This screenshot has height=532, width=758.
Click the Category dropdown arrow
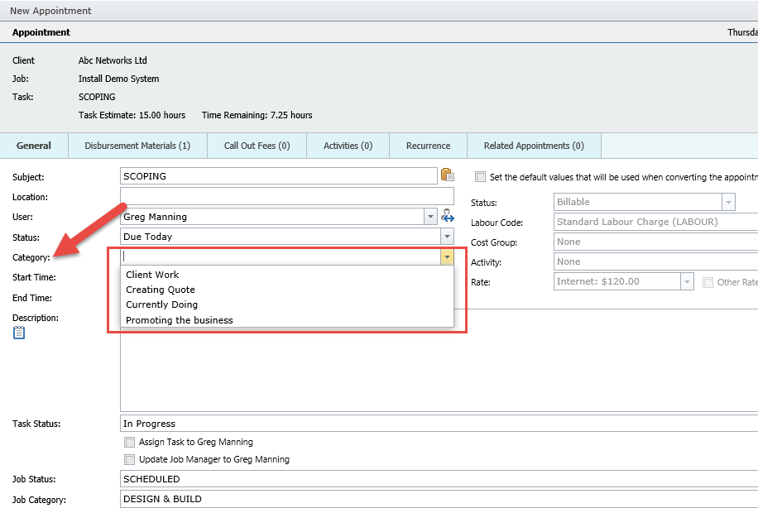click(x=447, y=257)
